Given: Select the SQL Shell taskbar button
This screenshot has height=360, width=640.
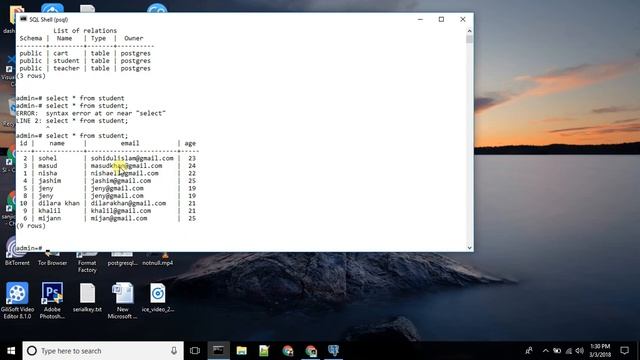Looking at the screenshot, I should coord(218,351).
